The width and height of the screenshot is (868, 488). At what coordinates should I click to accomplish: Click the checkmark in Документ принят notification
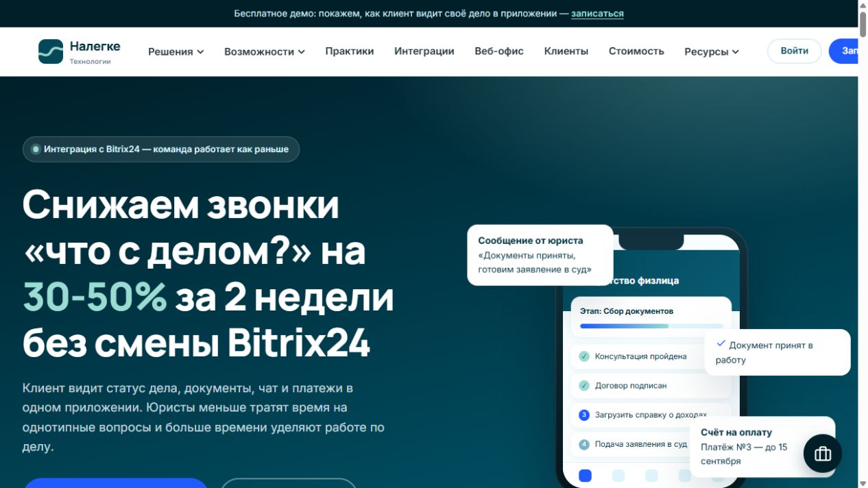(x=721, y=343)
